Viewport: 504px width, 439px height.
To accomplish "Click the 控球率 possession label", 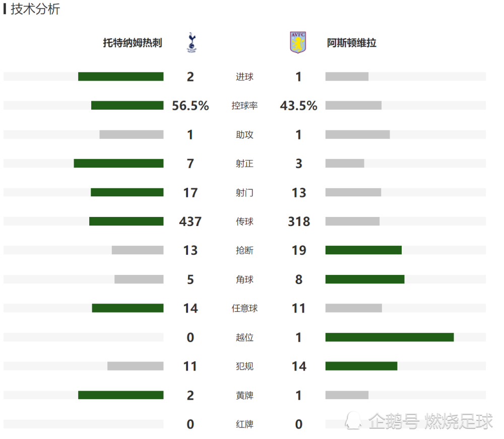I will coord(244,106).
